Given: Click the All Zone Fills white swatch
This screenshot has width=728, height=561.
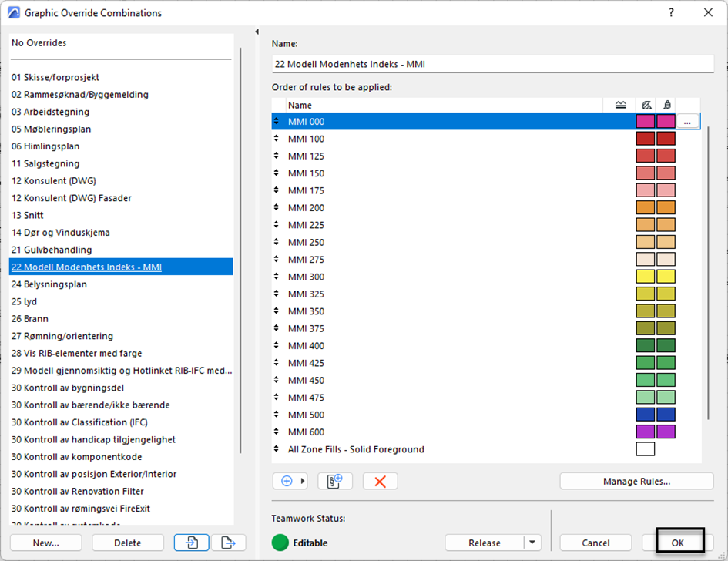Looking at the screenshot, I should pyautogui.click(x=646, y=449).
